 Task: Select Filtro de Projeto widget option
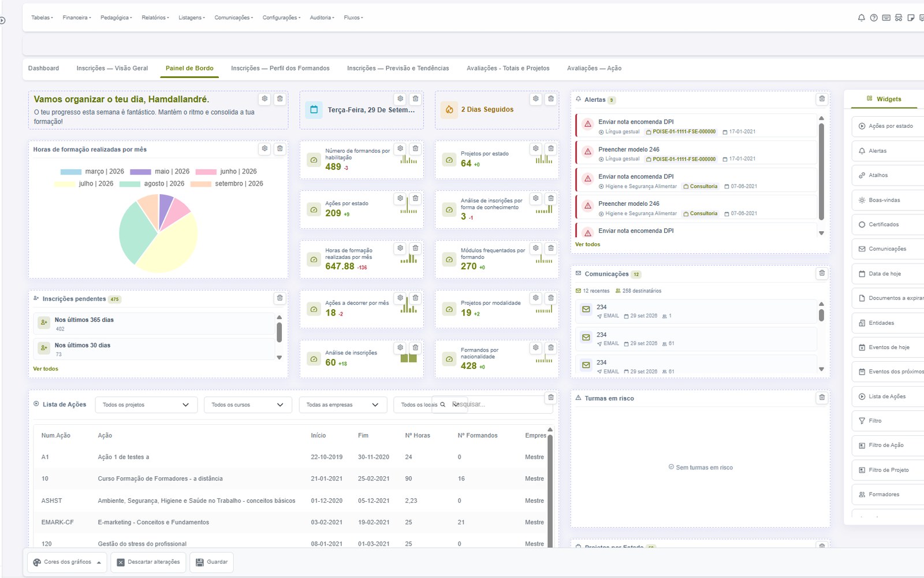pos(888,470)
